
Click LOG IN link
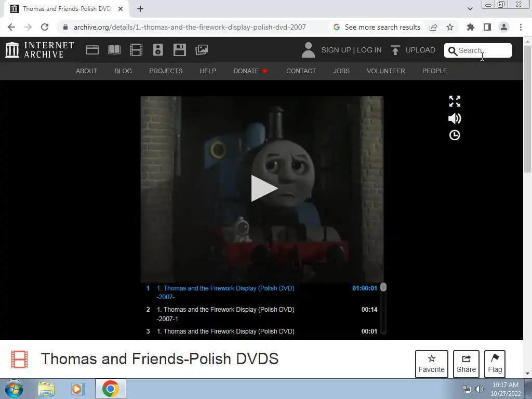click(x=369, y=50)
